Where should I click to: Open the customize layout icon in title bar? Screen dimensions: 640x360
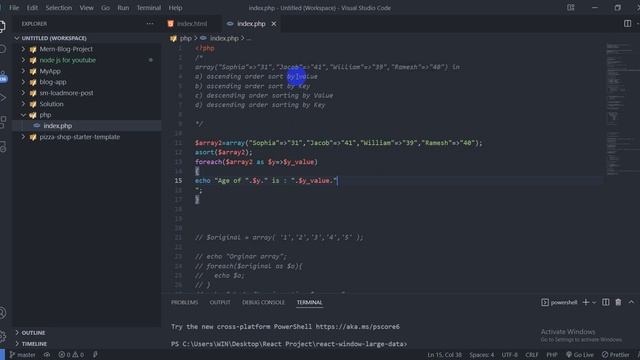(571, 7)
